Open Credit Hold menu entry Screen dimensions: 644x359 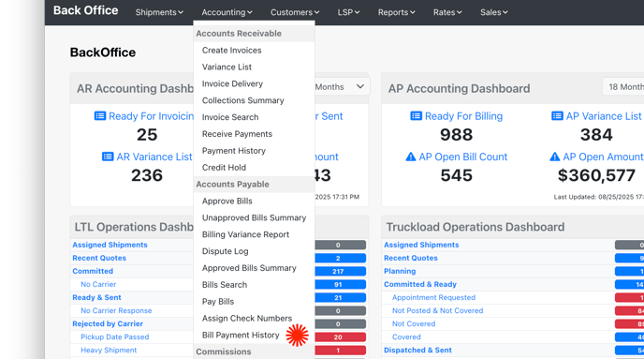[x=224, y=168]
